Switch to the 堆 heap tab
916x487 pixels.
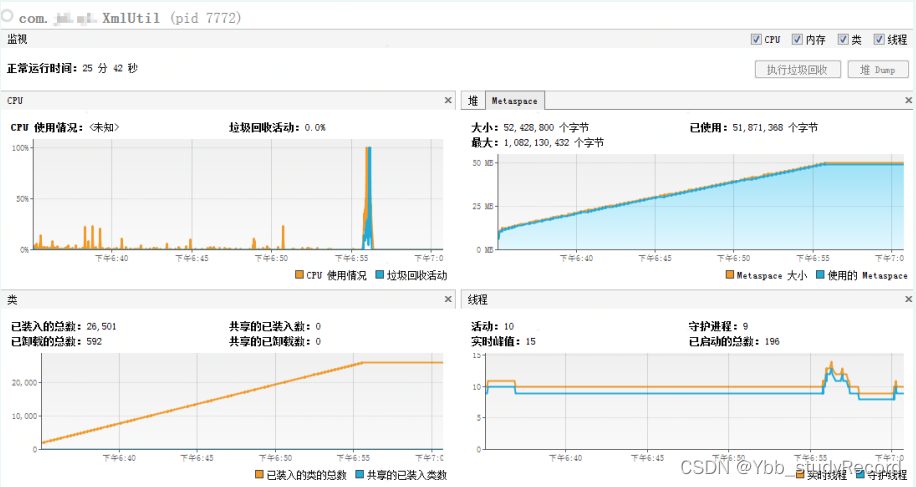click(x=473, y=100)
